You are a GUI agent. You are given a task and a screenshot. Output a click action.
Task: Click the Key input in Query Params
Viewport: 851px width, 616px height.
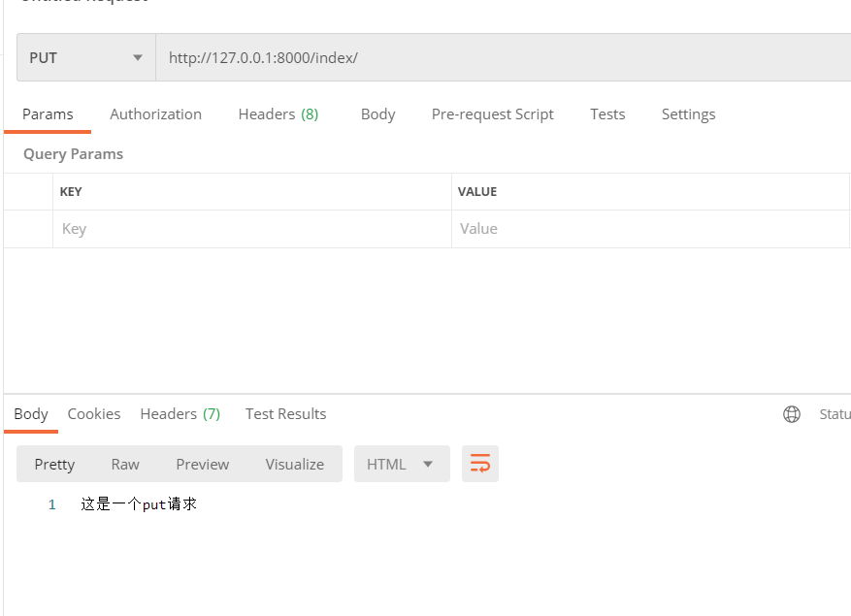(252, 229)
